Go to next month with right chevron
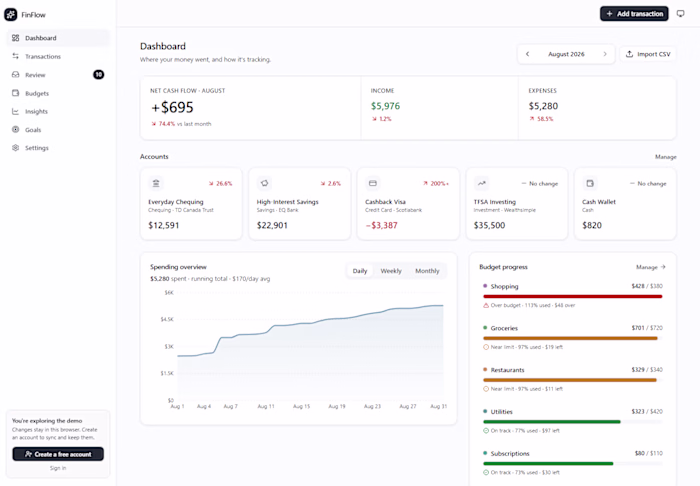Image resolution: width=700 pixels, height=486 pixels. (x=605, y=54)
